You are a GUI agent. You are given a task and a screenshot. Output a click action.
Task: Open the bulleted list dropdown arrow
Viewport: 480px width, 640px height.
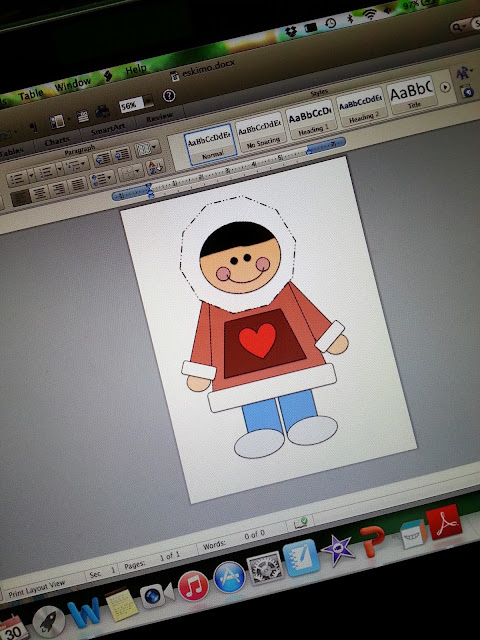31,176
